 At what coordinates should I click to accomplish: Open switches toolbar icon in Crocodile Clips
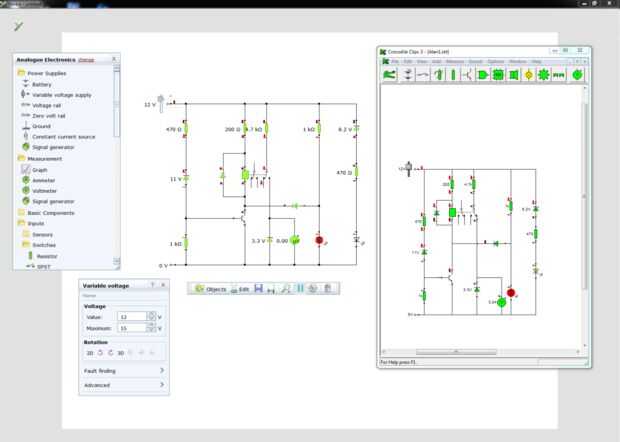(423, 75)
